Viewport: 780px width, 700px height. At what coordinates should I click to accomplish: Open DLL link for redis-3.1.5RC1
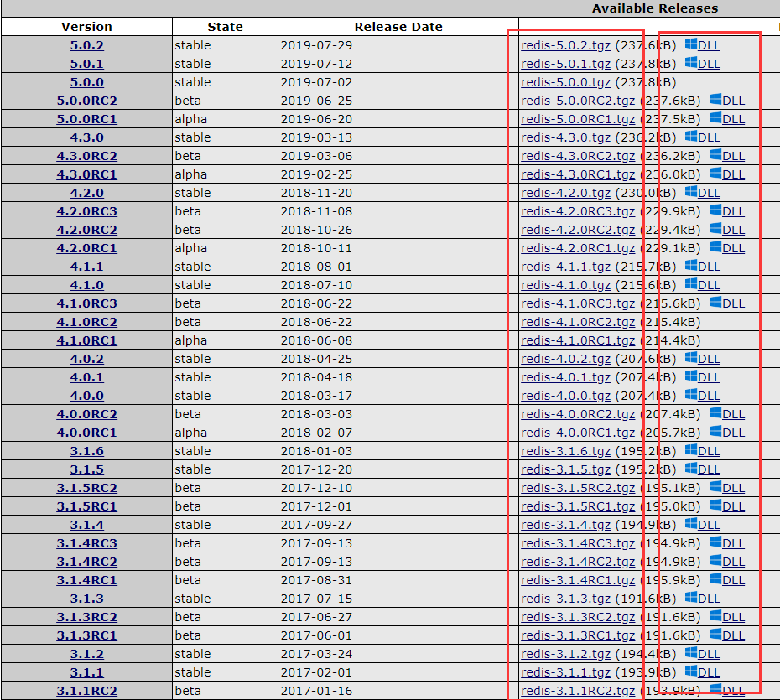pos(733,506)
